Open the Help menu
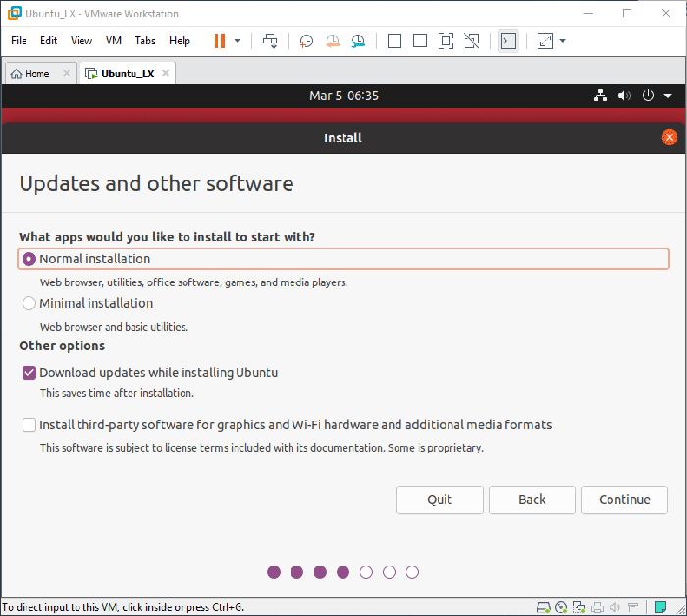The width and height of the screenshot is (687, 616). click(x=180, y=41)
